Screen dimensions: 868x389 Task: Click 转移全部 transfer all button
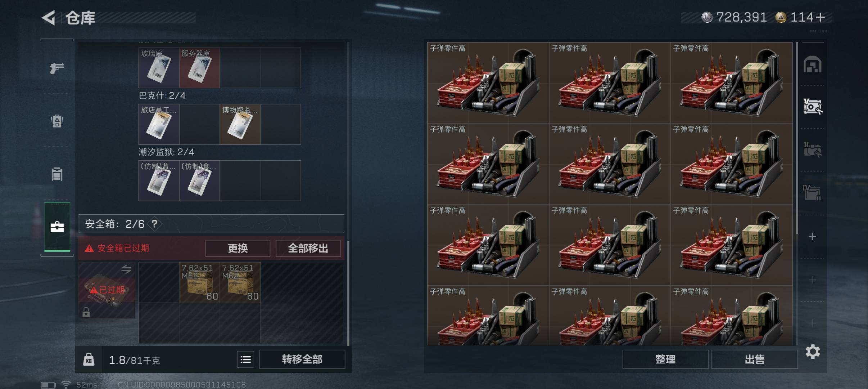[302, 359]
